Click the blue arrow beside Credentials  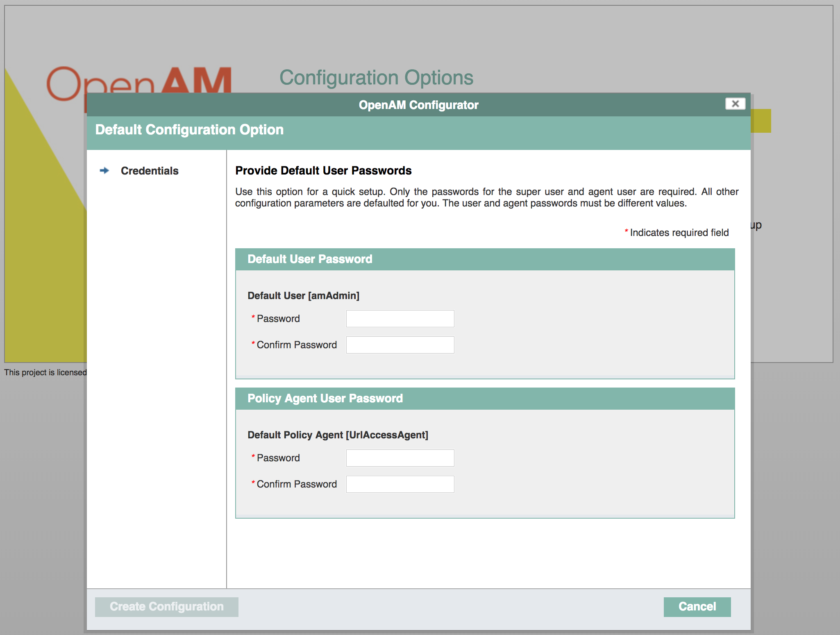pyautogui.click(x=104, y=170)
